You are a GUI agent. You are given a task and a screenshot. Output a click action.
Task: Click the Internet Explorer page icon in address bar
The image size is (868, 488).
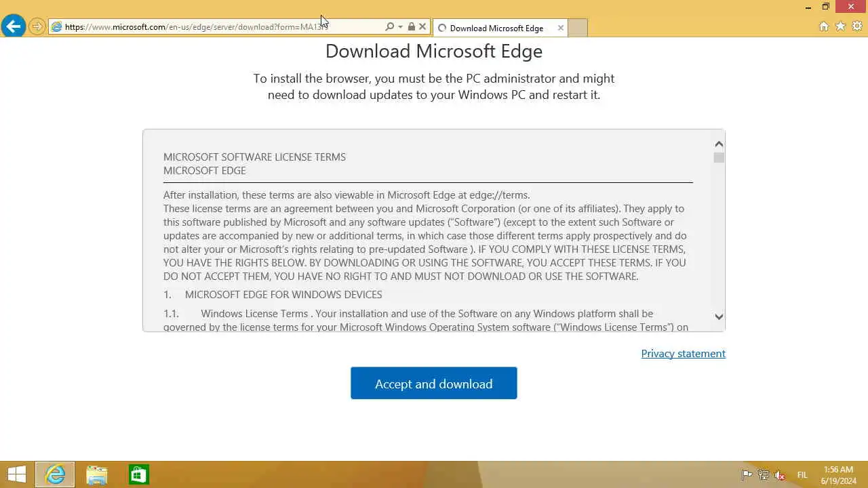point(57,27)
